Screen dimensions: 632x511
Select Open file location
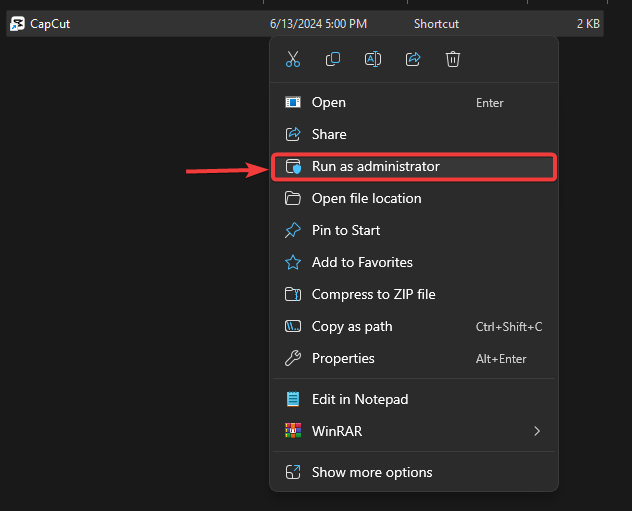tap(366, 198)
